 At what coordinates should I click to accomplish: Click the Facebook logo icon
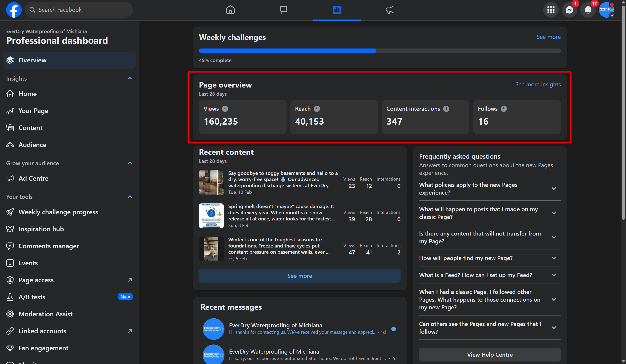(14, 10)
